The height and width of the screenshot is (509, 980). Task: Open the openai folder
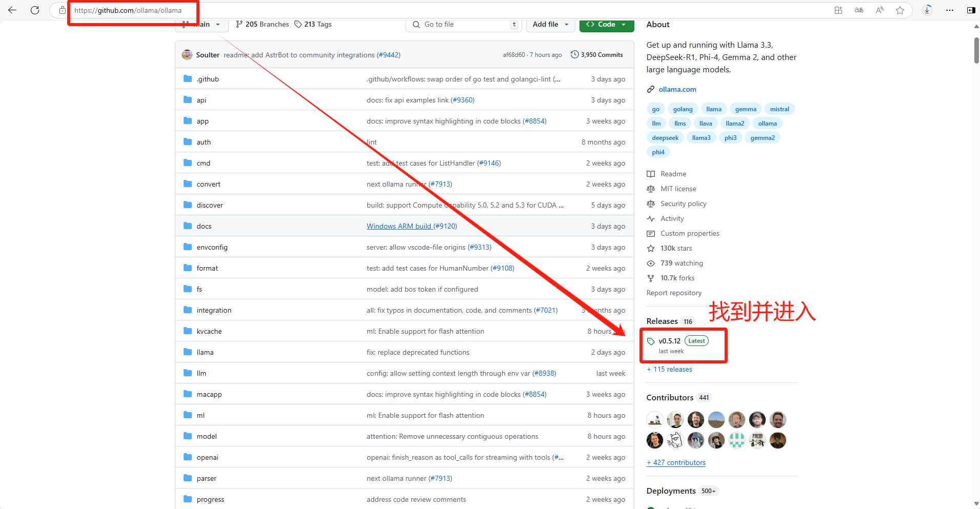coord(207,457)
